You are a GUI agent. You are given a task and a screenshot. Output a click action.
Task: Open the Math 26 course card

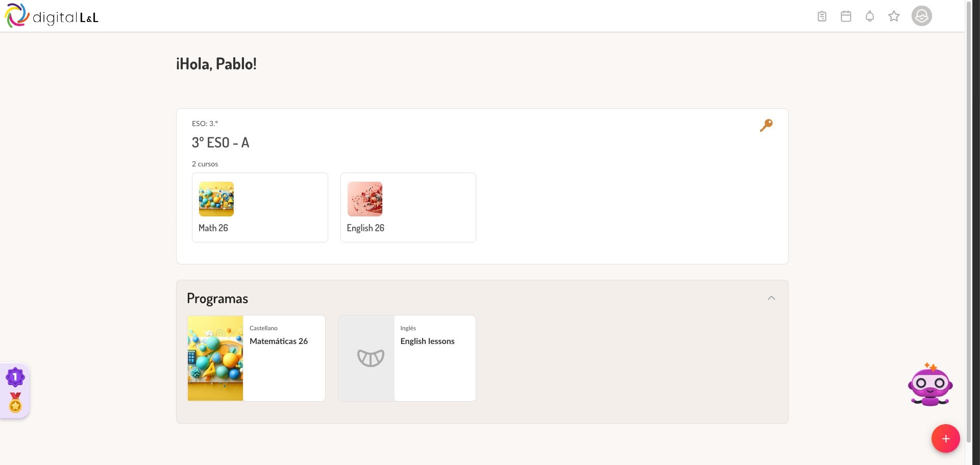click(260, 207)
